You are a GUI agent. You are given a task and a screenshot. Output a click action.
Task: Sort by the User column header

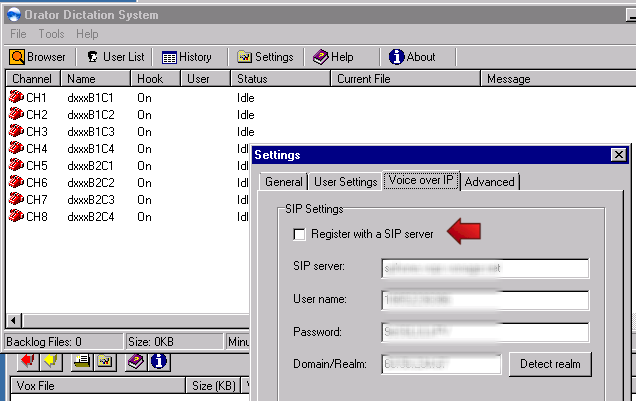pos(205,79)
